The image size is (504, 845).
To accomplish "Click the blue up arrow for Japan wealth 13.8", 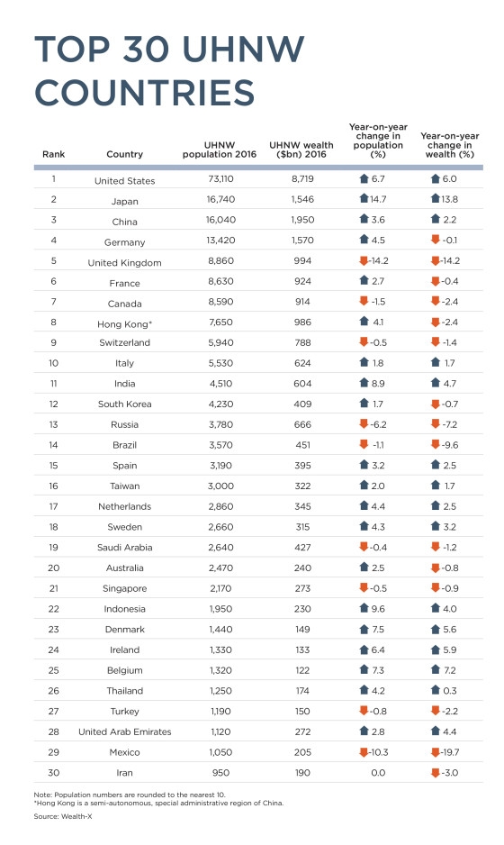I will (x=436, y=199).
